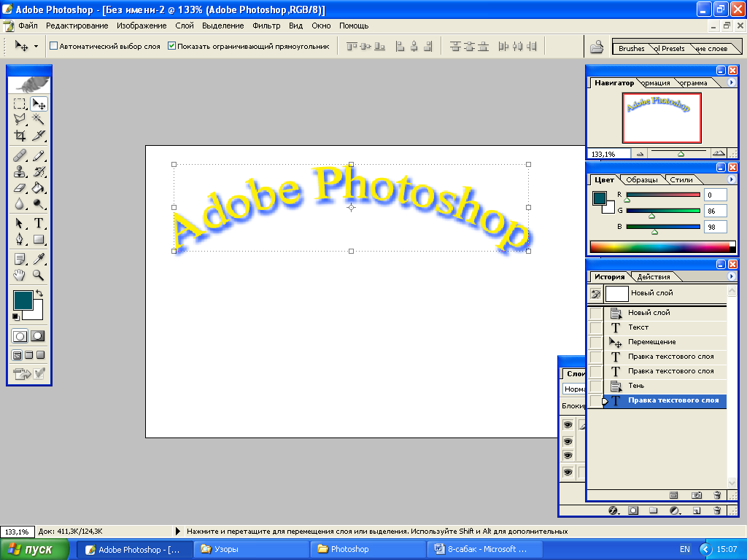Switch to Узоры folder in taskbar

coord(252,550)
